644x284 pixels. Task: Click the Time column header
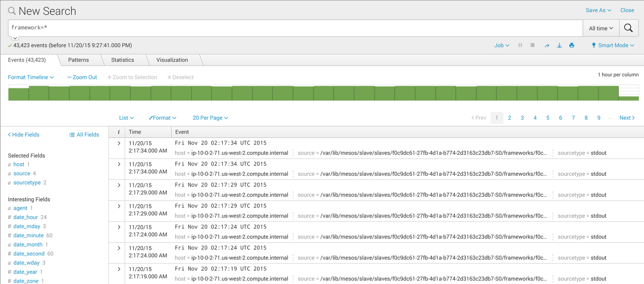click(x=135, y=132)
